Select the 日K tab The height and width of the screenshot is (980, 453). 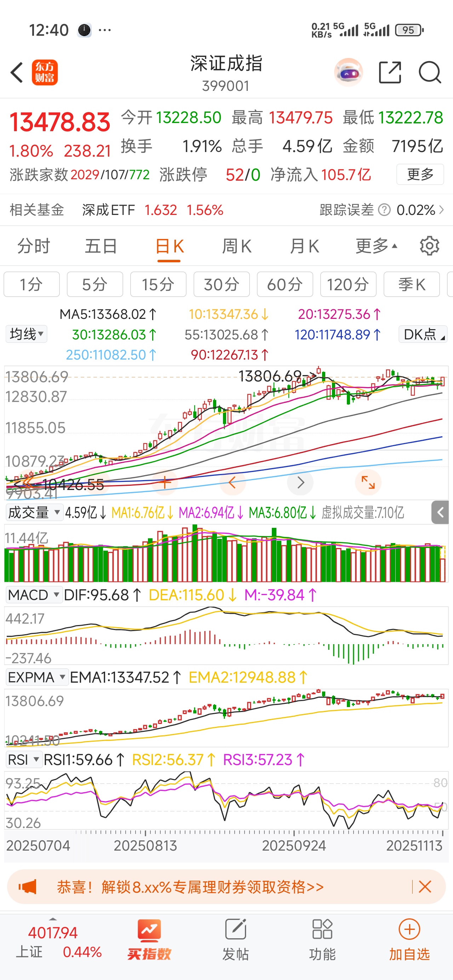click(170, 246)
